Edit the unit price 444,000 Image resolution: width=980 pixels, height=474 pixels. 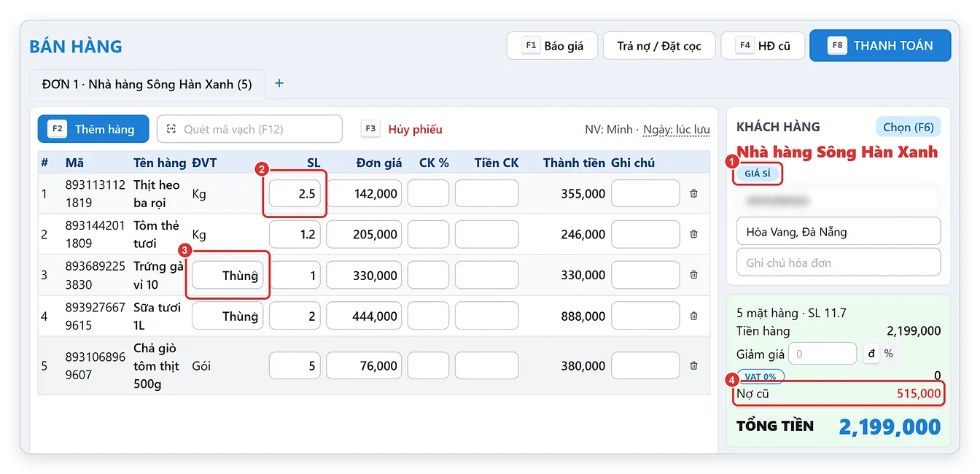pos(364,316)
